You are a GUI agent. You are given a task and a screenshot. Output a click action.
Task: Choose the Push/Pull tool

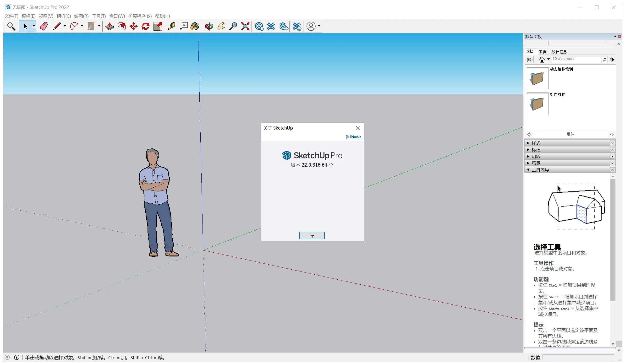[x=109, y=26]
